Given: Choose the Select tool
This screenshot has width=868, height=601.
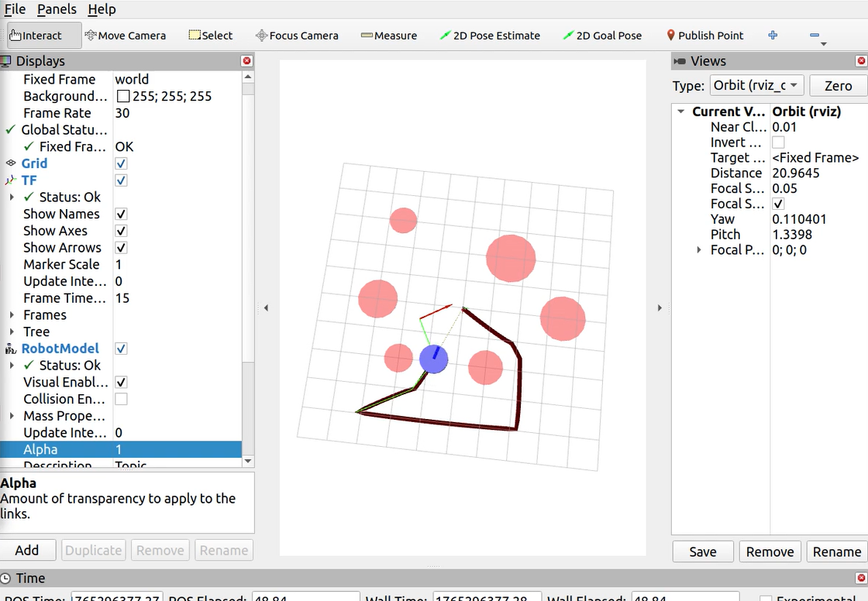Looking at the screenshot, I should pyautogui.click(x=211, y=36).
